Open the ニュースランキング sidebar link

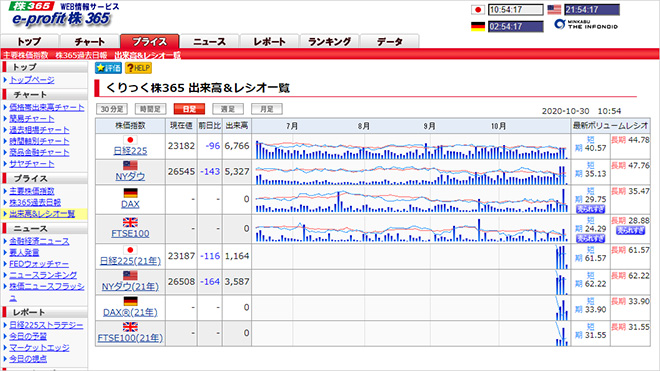point(43,275)
